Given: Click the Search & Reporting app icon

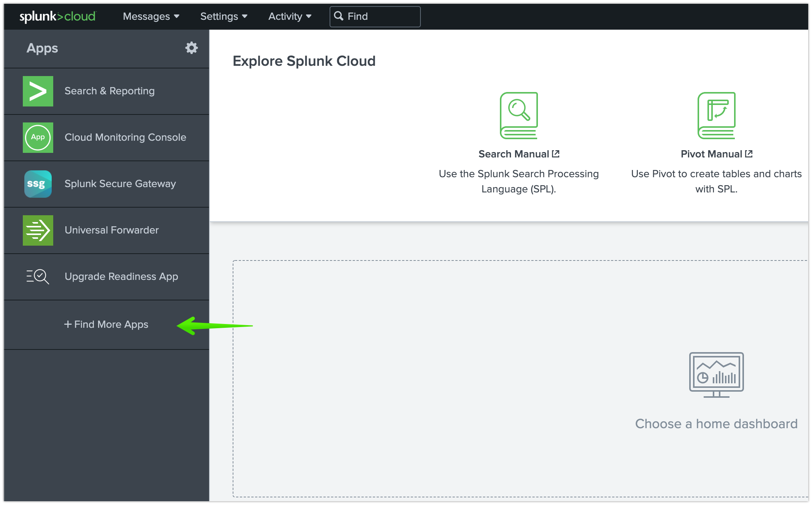Looking at the screenshot, I should [x=38, y=91].
